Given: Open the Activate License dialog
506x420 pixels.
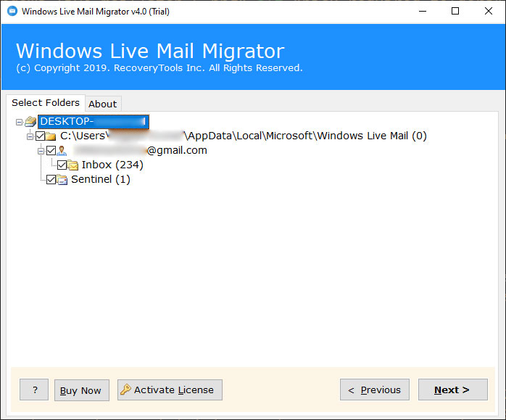Looking at the screenshot, I should point(170,390).
